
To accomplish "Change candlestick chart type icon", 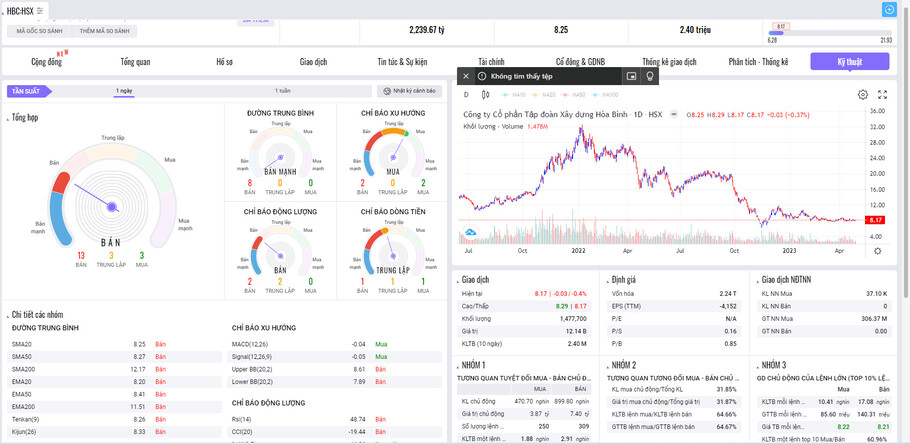I will coord(486,95).
